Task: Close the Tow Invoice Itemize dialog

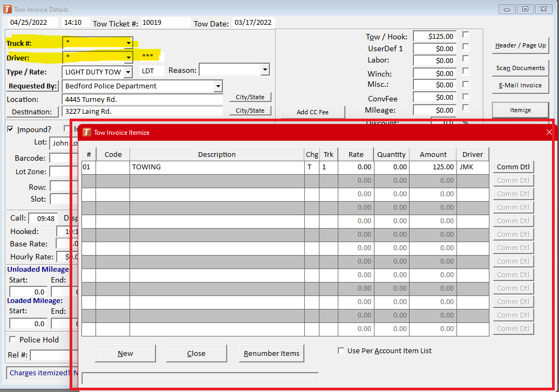Action: coord(549,132)
